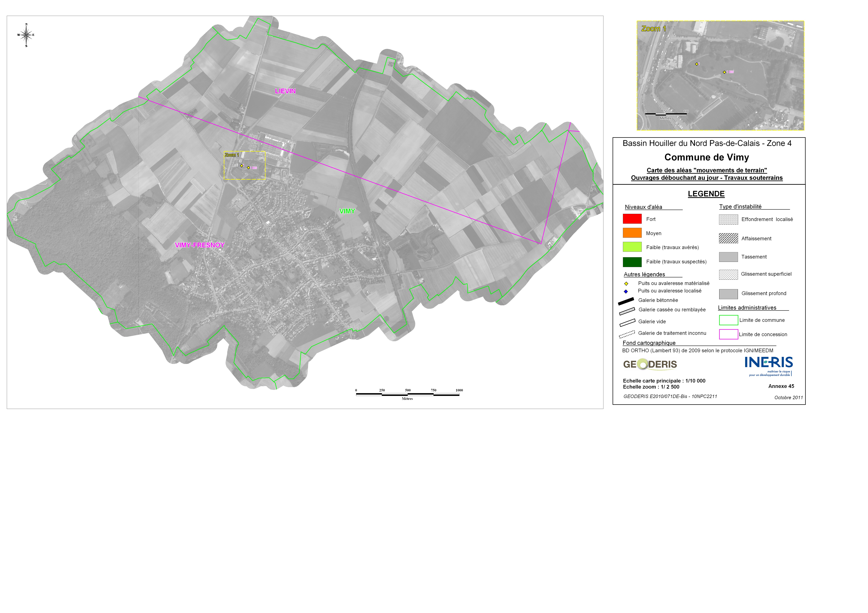The image size is (868, 613).
Task: Click the green 'VIMY' commune label
Action: [347, 211]
